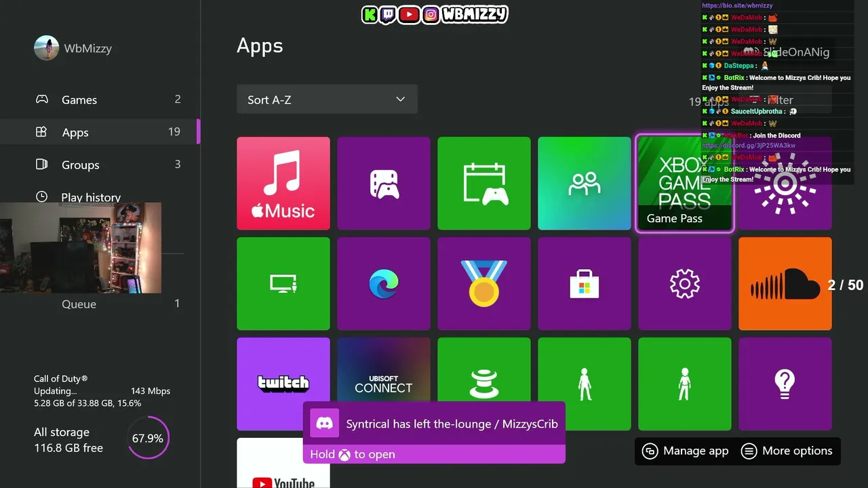Open the Settings gear tile
The width and height of the screenshot is (868, 488).
[685, 284]
